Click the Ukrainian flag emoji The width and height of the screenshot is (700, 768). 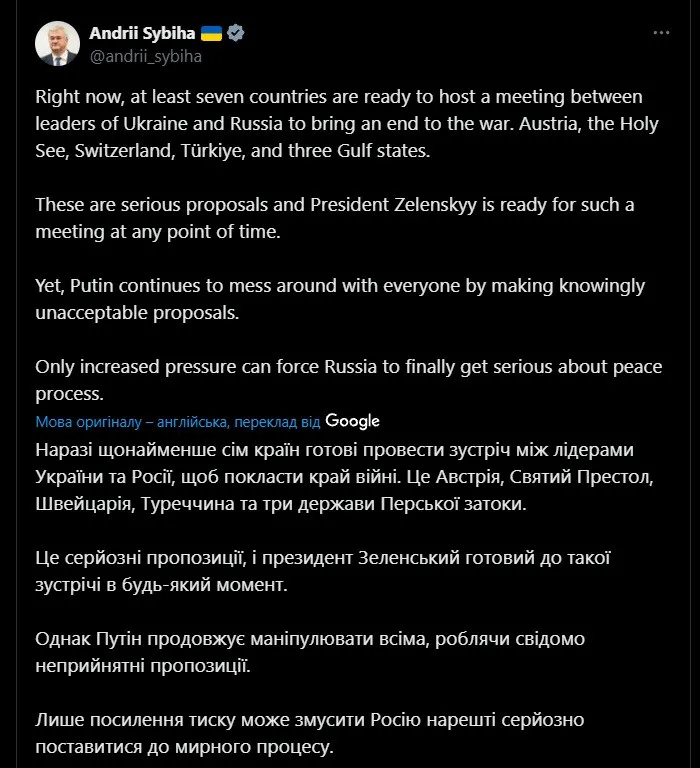point(212,33)
